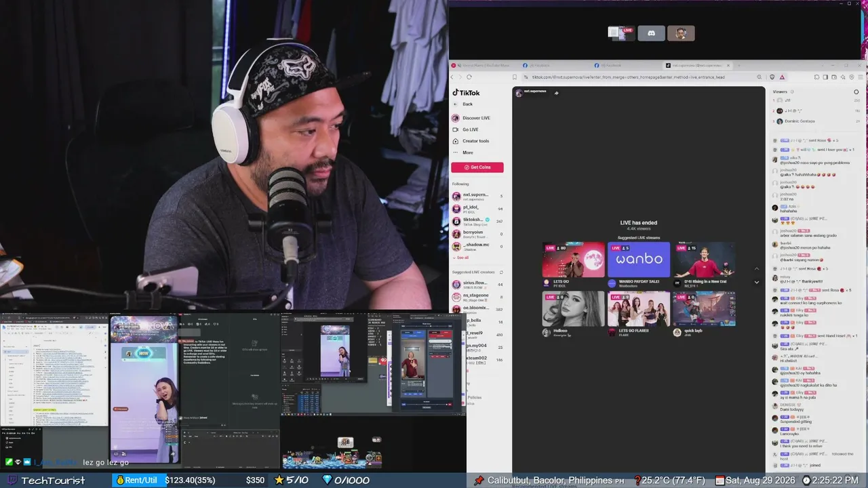Click the Get Coins button
Screen dimensions: 868x488
[x=477, y=167]
